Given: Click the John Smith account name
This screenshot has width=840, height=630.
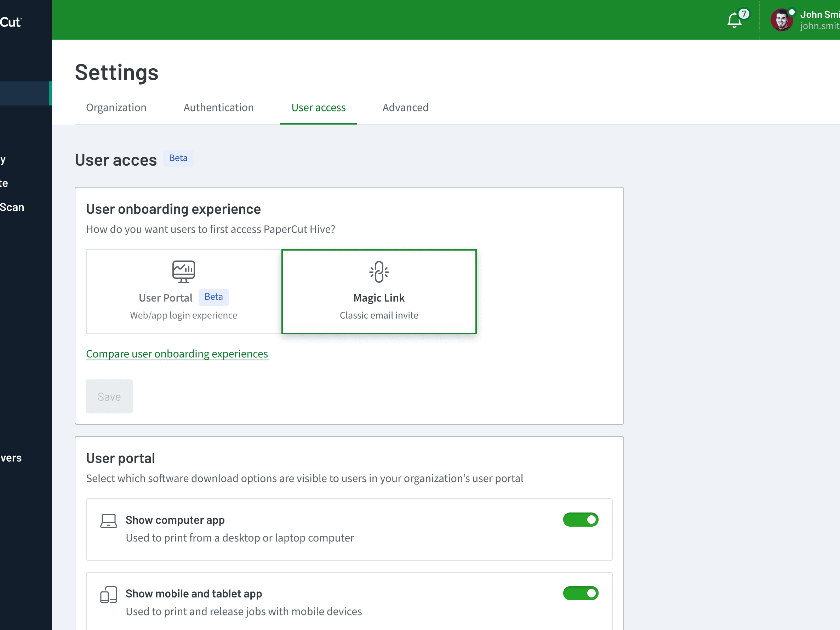Looking at the screenshot, I should tap(819, 15).
